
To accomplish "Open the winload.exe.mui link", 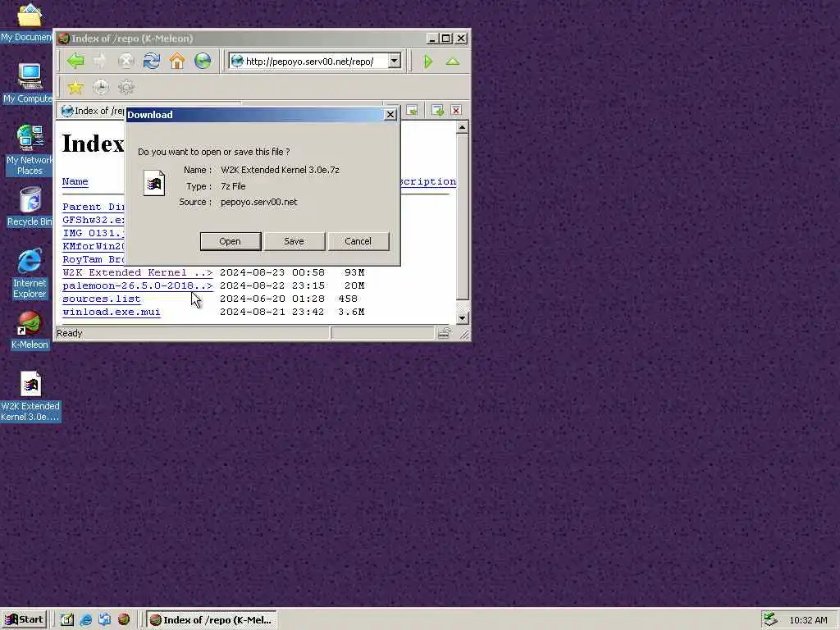I will pos(112,312).
